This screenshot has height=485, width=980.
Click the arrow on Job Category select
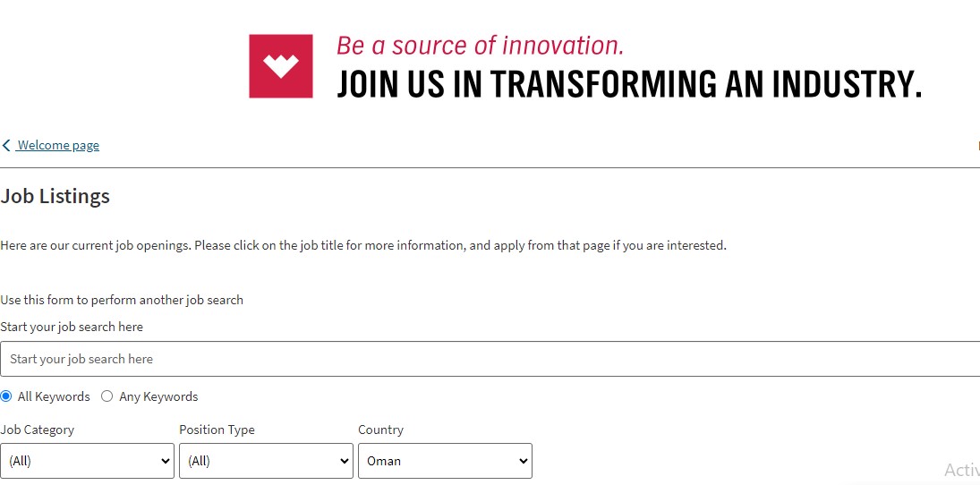pos(165,461)
